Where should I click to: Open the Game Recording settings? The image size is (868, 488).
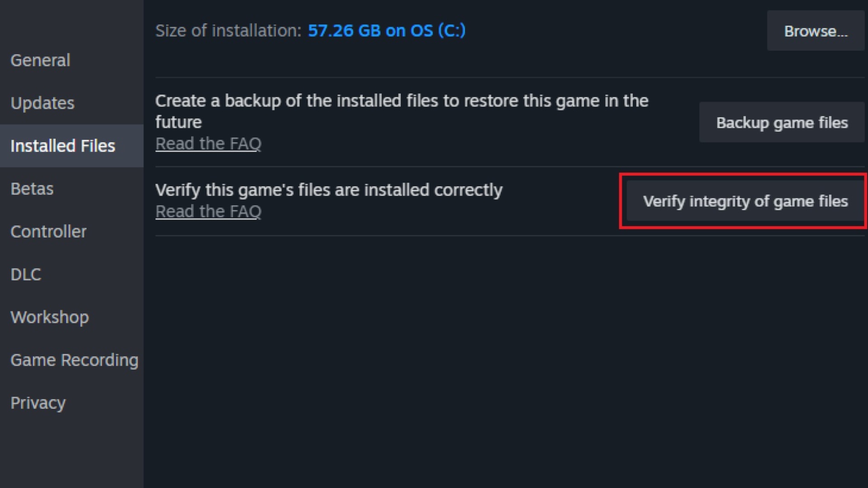(x=75, y=360)
